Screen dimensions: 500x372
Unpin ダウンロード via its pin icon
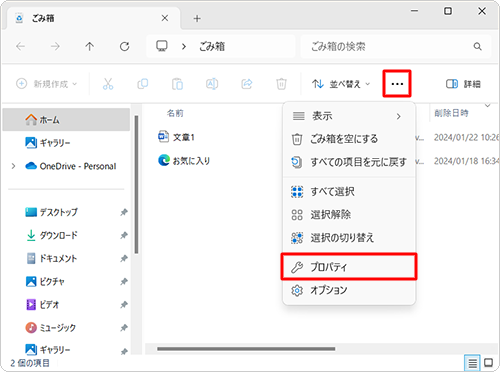click(x=124, y=235)
